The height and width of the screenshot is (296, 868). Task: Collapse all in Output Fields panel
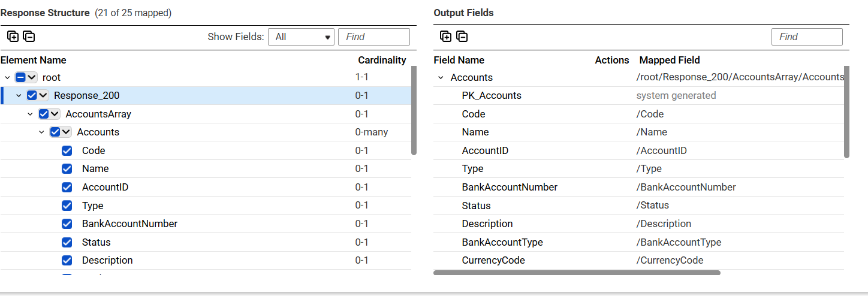462,37
